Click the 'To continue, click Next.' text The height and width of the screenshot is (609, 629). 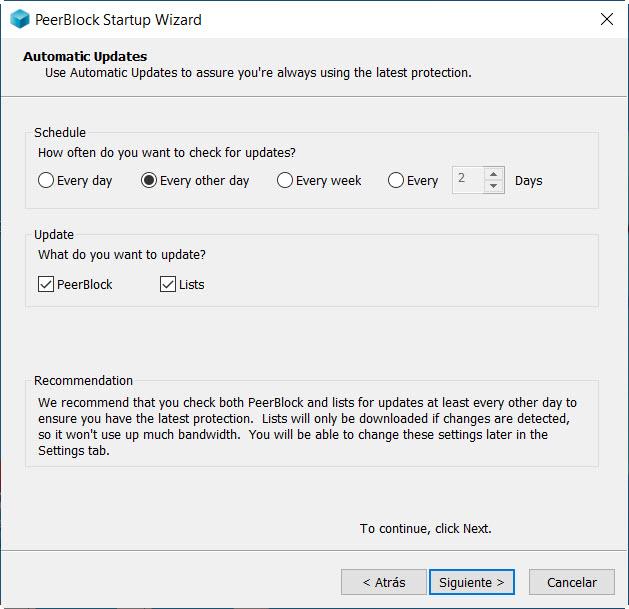pyautogui.click(x=426, y=529)
